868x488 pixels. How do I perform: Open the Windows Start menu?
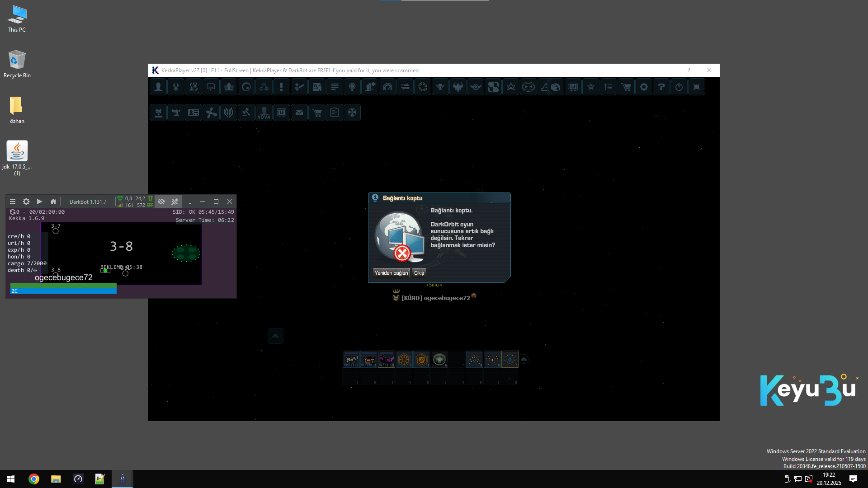(11, 479)
